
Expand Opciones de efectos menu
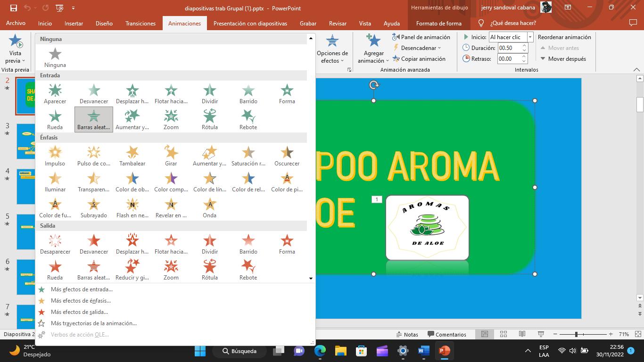tap(332, 57)
